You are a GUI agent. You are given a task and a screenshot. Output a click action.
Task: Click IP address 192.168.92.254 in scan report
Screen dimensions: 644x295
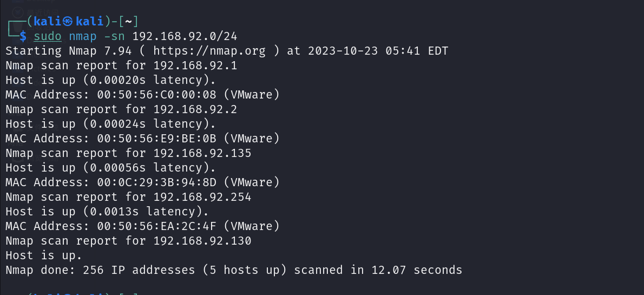tap(202, 197)
